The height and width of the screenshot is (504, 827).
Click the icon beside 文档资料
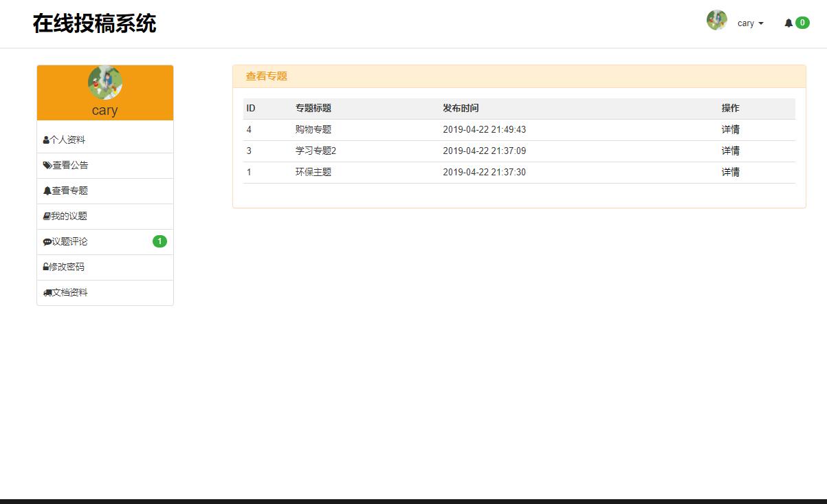[x=45, y=292]
